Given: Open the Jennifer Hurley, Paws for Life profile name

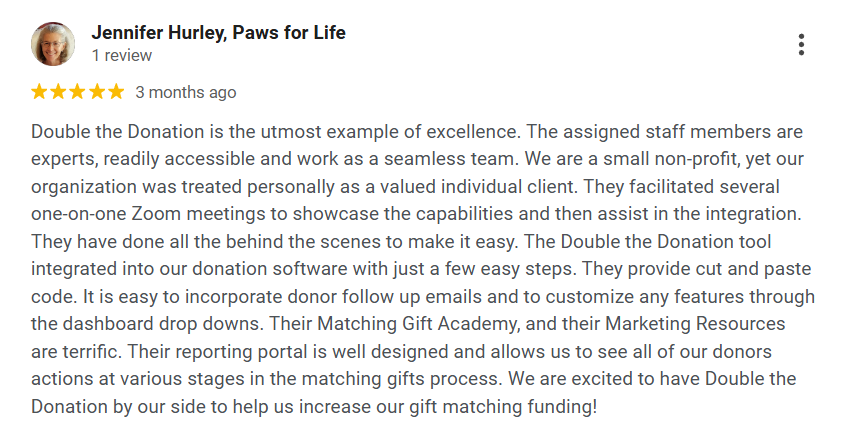Looking at the screenshot, I should click(218, 33).
